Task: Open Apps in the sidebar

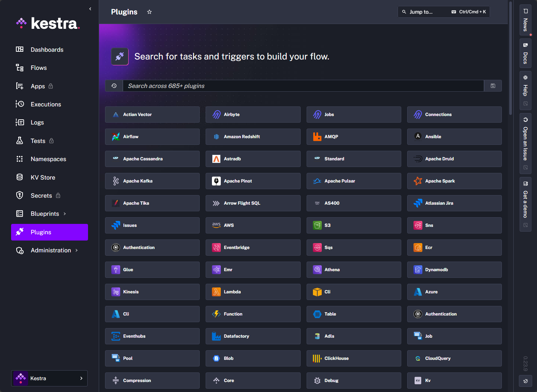Action: (50, 86)
